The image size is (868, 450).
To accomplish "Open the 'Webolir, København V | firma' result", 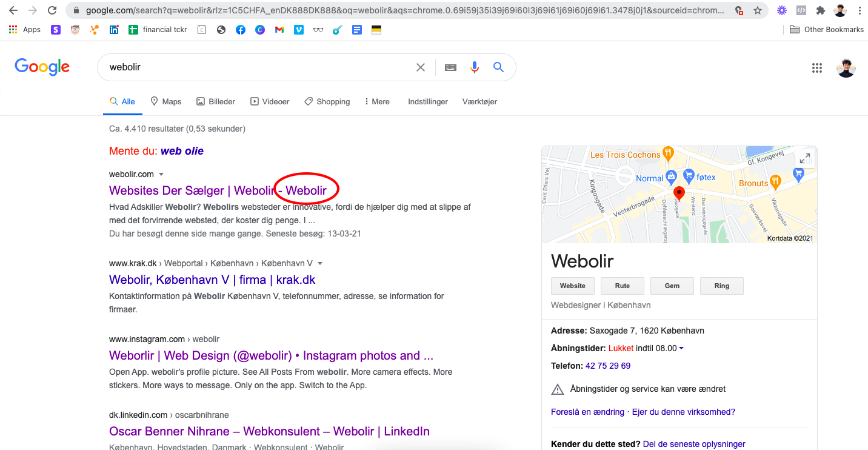I will (x=212, y=280).
